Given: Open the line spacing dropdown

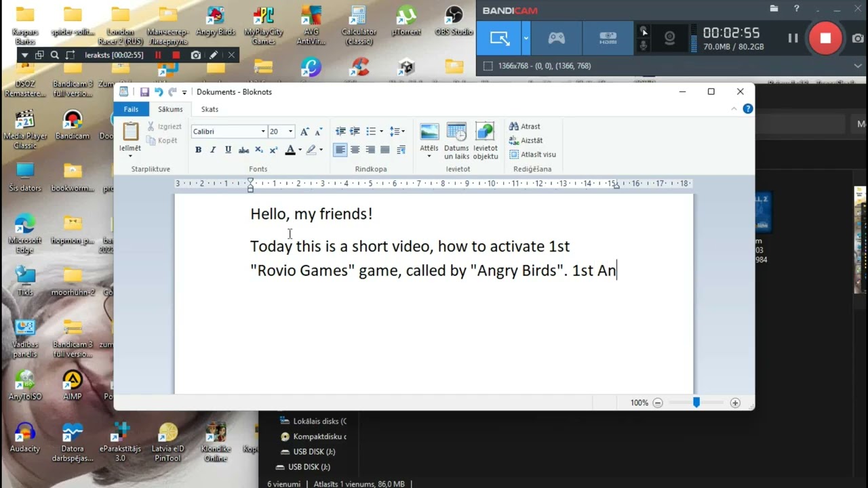Looking at the screenshot, I should (397, 131).
